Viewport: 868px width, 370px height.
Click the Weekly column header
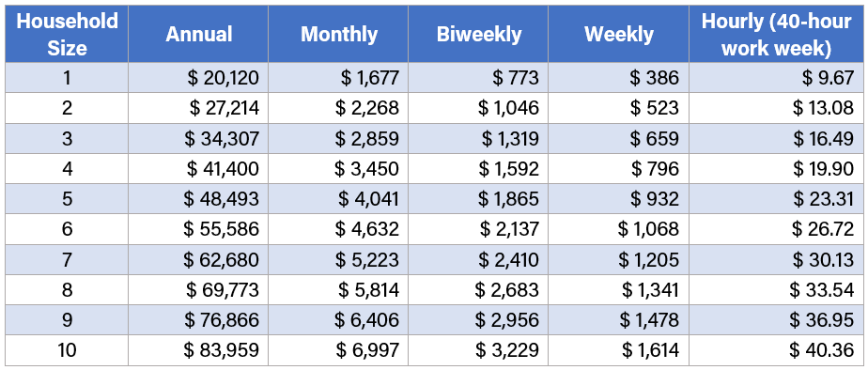[x=618, y=34]
